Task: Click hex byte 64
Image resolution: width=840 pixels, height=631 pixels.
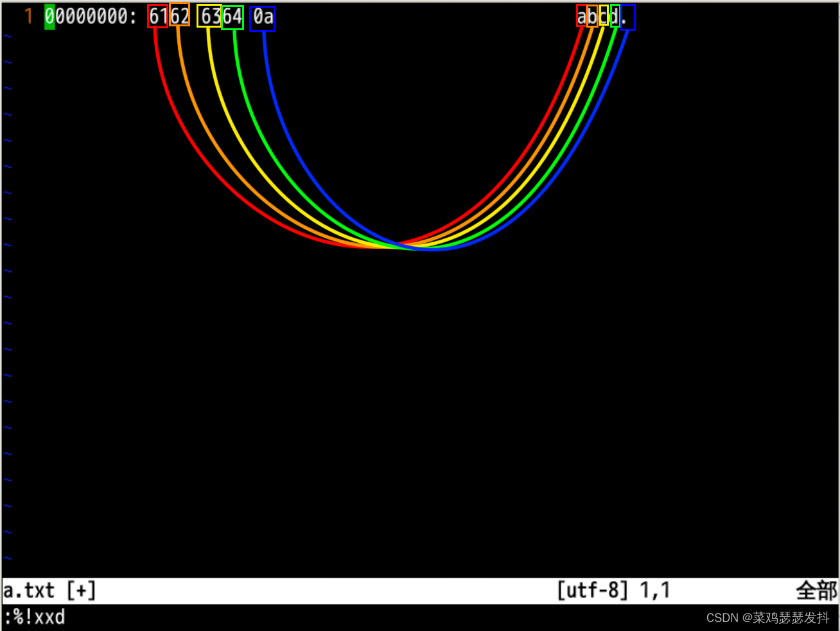Action: coord(232,17)
